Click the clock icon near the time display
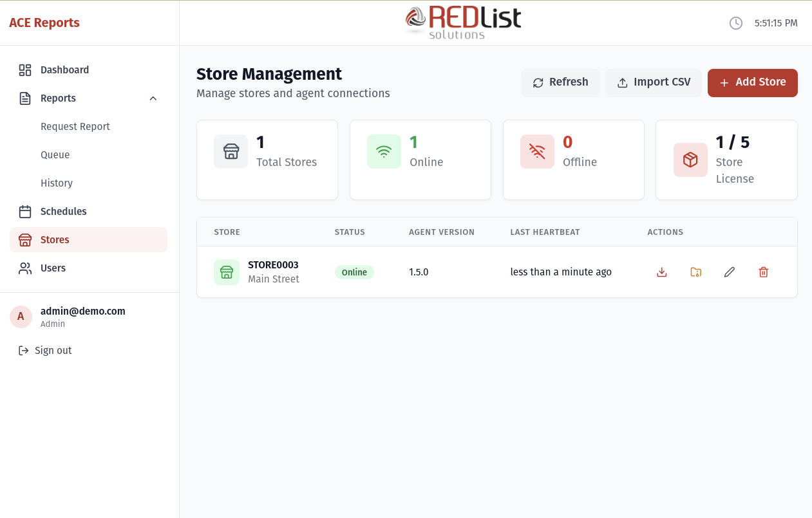This screenshot has width=812, height=518. click(736, 23)
